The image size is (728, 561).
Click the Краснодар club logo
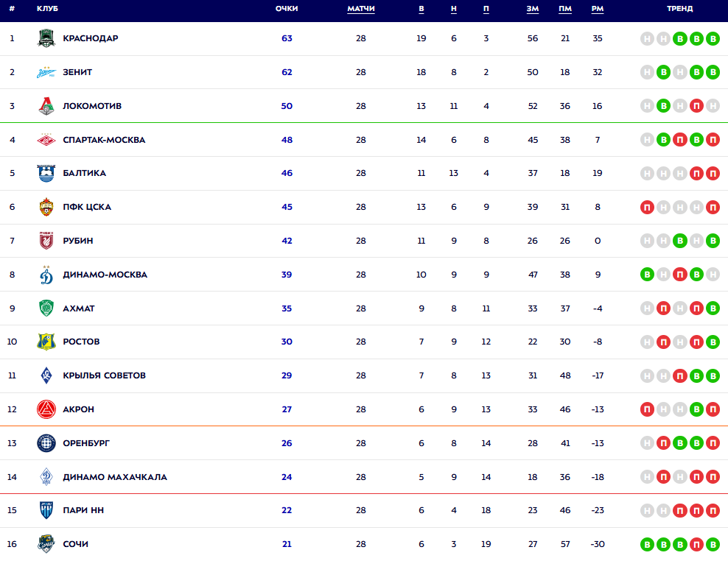(46, 38)
